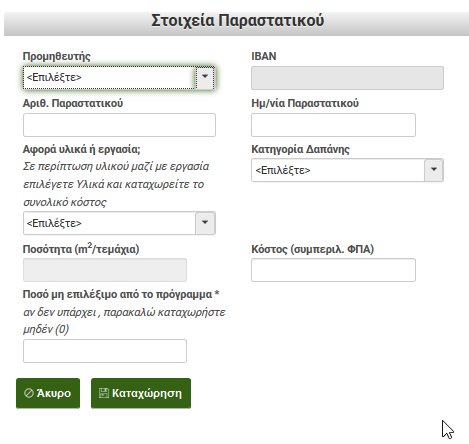Click the Ημ/νία Παραστατικού date field
This screenshot has height=444, width=469.
[333, 125]
